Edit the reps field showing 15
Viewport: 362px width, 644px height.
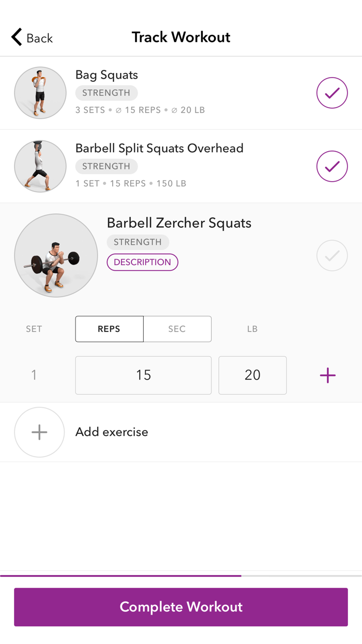pyautogui.click(x=143, y=375)
